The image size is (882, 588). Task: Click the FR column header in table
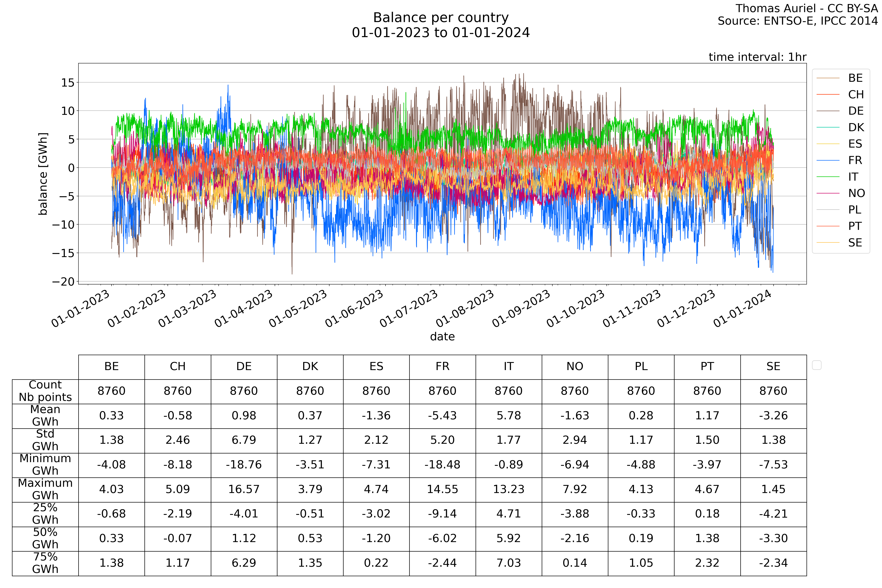(442, 366)
